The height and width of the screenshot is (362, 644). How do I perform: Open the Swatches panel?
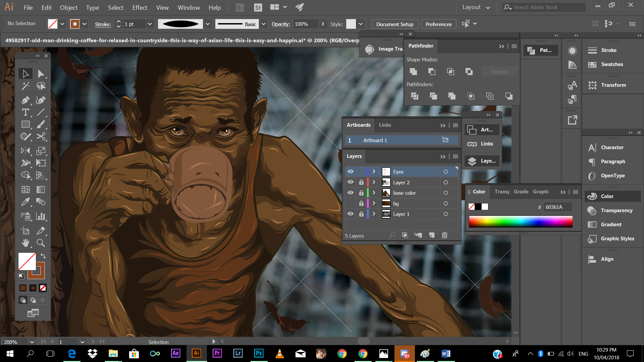click(x=612, y=64)
